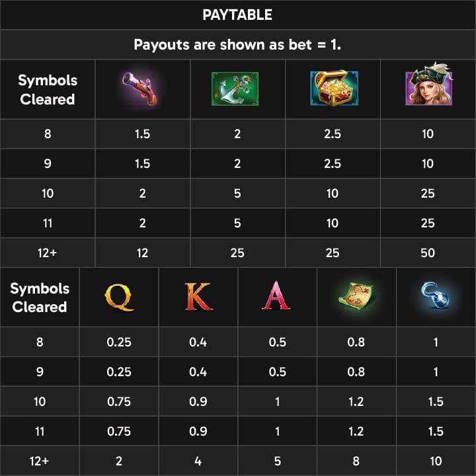
Task: Select the Q payout of 0.25 for 8 symbols
Action: 119,342
